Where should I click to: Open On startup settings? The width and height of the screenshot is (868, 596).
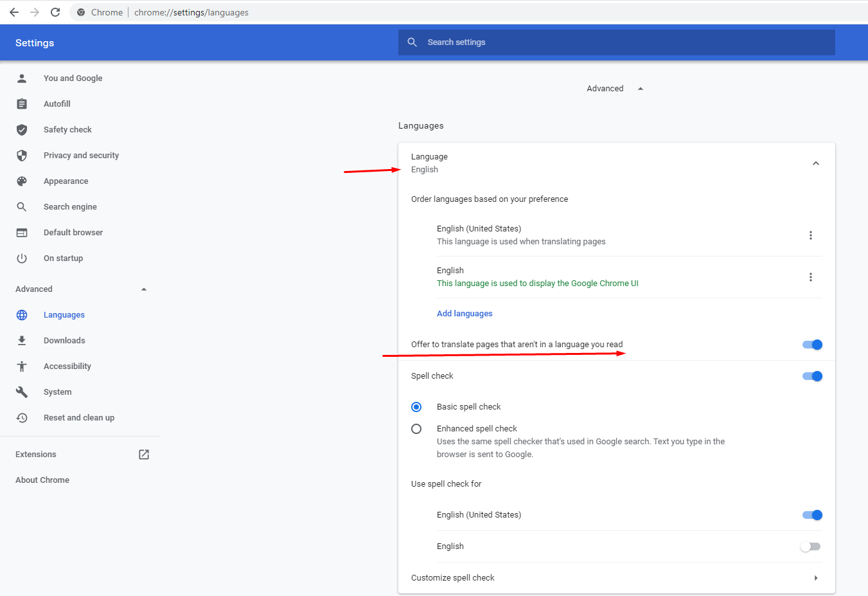[x=63, y=258]
